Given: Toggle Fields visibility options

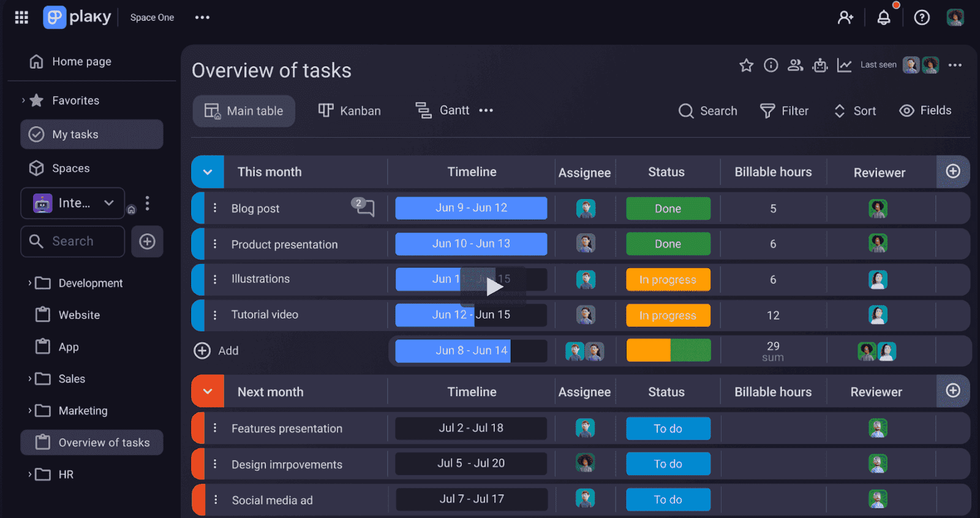Looking at the screenshot, I should (x=925, y=110).
